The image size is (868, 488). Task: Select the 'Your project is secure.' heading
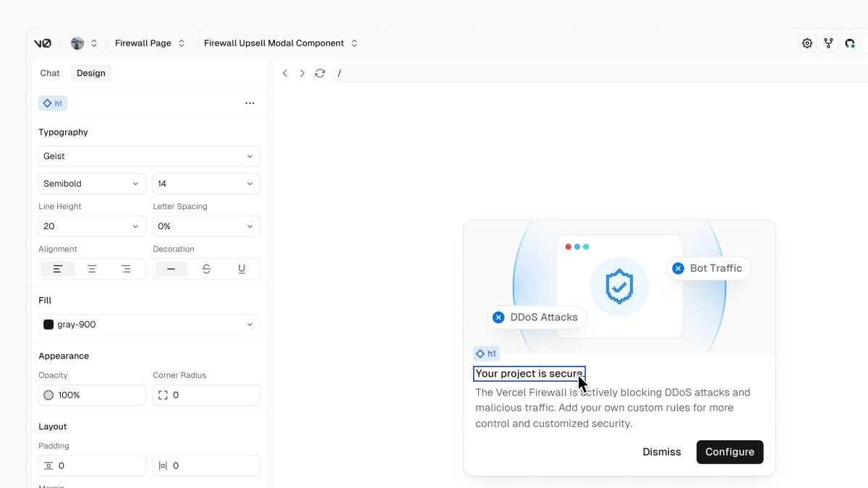[529, 374]
